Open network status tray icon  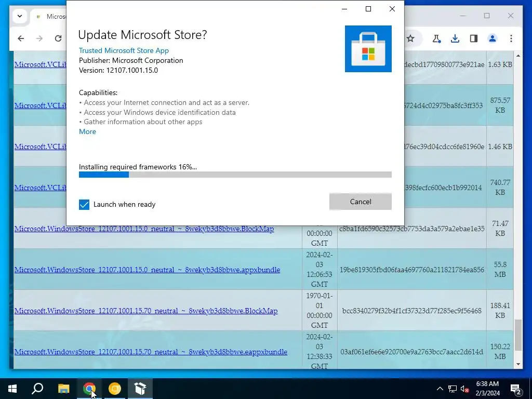[x=453, y=389]
